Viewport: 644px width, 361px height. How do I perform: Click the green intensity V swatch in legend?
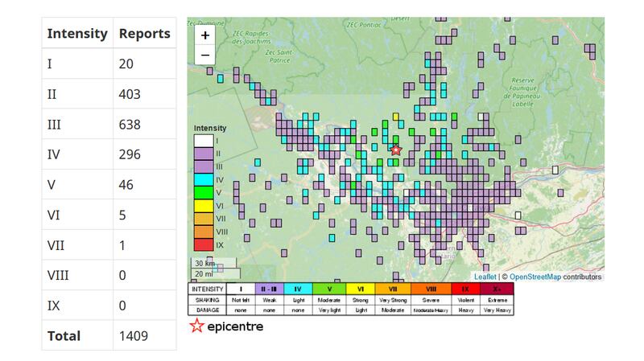(x=204, y=193)
